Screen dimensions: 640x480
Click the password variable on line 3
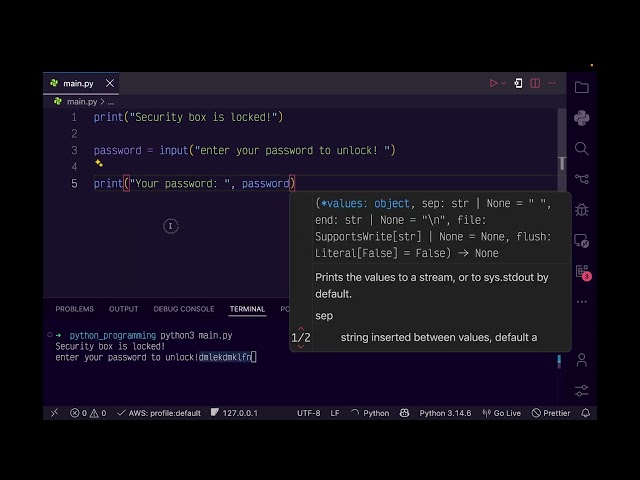(x=118, y=151)
